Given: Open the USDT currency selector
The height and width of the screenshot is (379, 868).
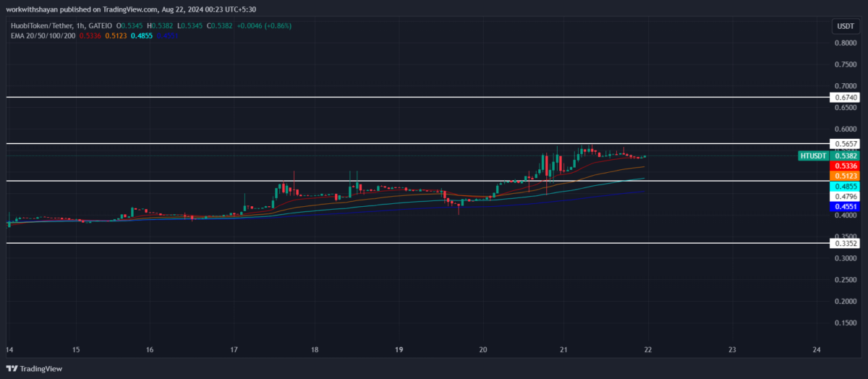Looking at the screenshot, I should pyautogui.click(x=845, y=26).
